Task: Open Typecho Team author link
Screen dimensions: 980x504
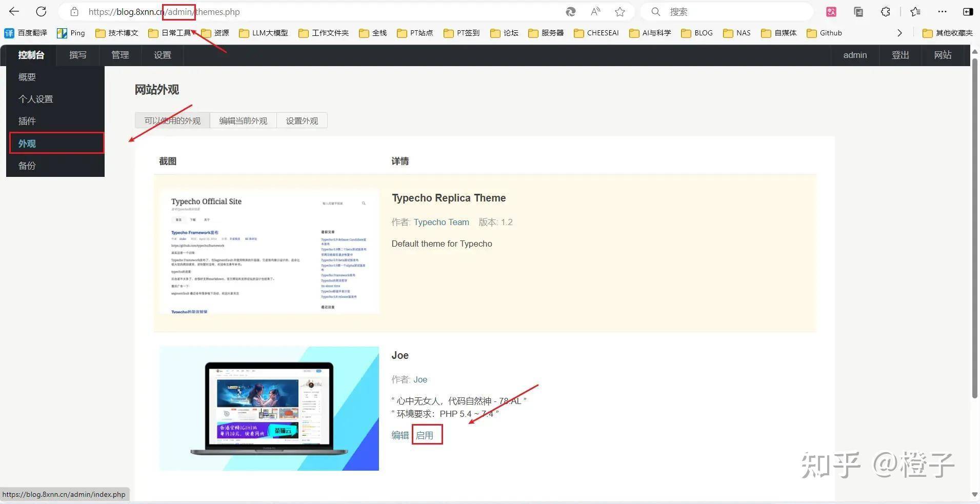Action: [442, 222]
